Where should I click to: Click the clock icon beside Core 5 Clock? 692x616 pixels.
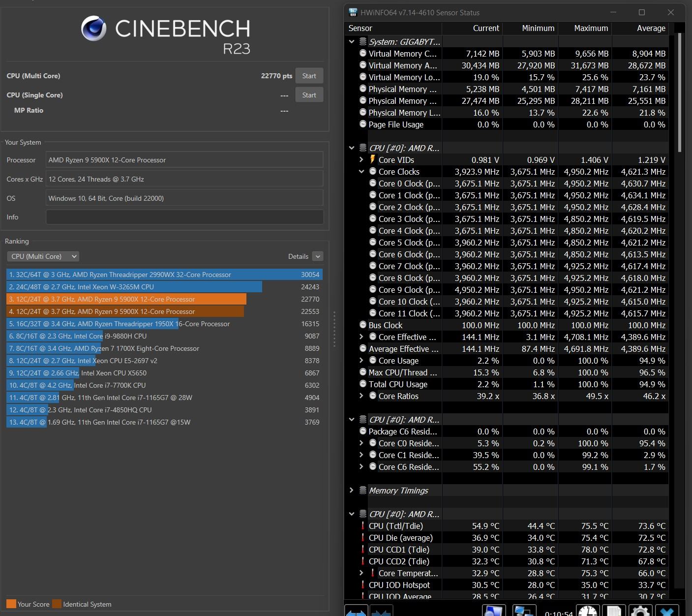click(x=373, y=242)
